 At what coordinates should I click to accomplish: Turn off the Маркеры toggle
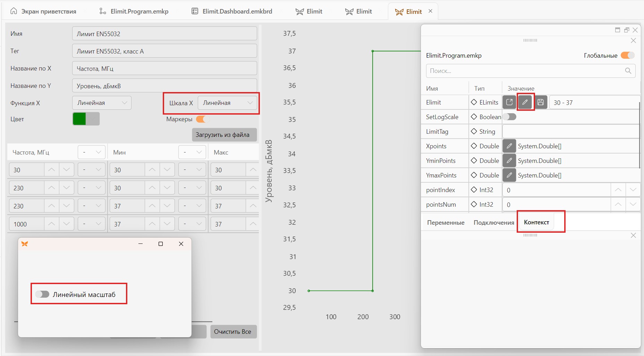(x=203, y=119)
